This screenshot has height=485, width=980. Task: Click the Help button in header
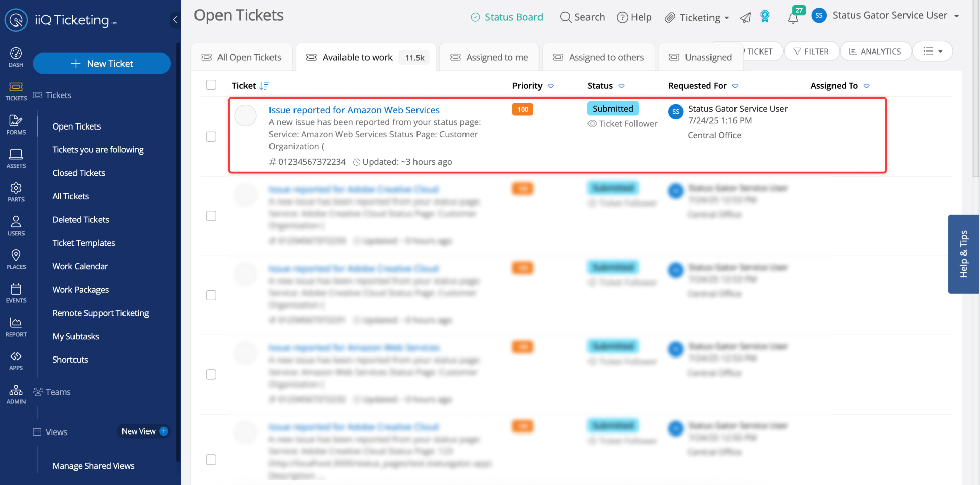click(634, 17)
